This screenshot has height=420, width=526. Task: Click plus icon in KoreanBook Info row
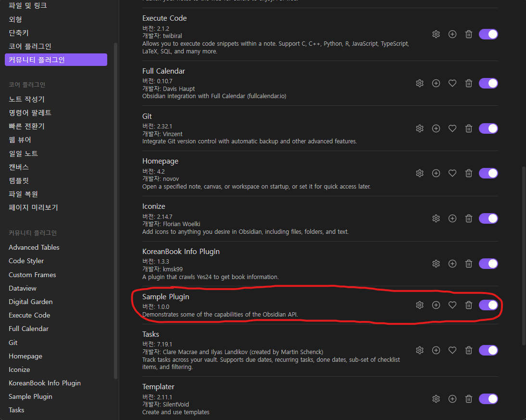(x=452, y=264)
